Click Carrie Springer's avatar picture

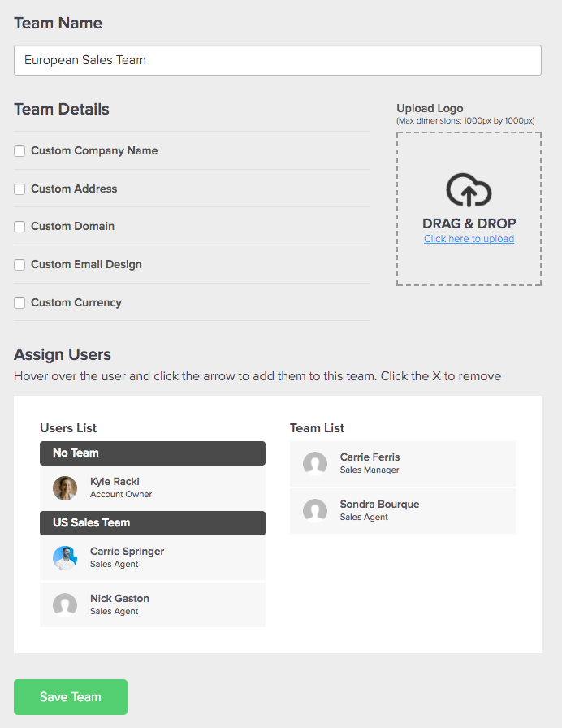click(x=65, y=558)
